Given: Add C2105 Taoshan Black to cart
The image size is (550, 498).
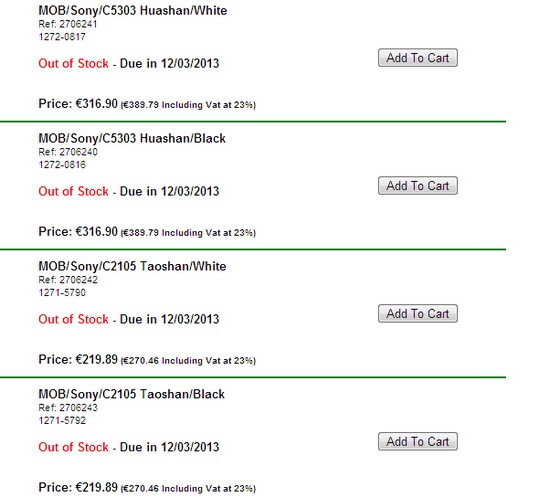Looking at the screenshot, I should (x=418, y=442).
